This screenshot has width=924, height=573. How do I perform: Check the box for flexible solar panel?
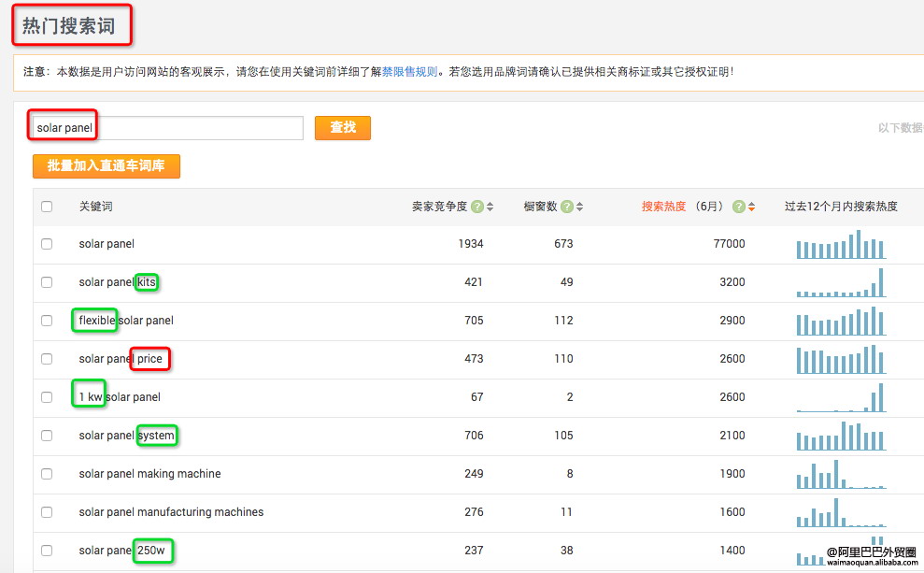point(47,321)
